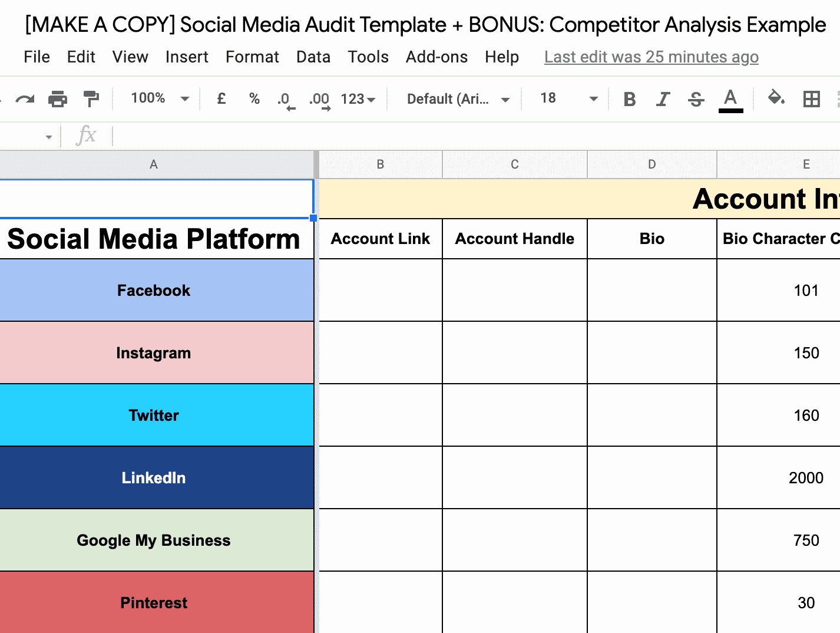Decrease decimal places

(285, 98)
